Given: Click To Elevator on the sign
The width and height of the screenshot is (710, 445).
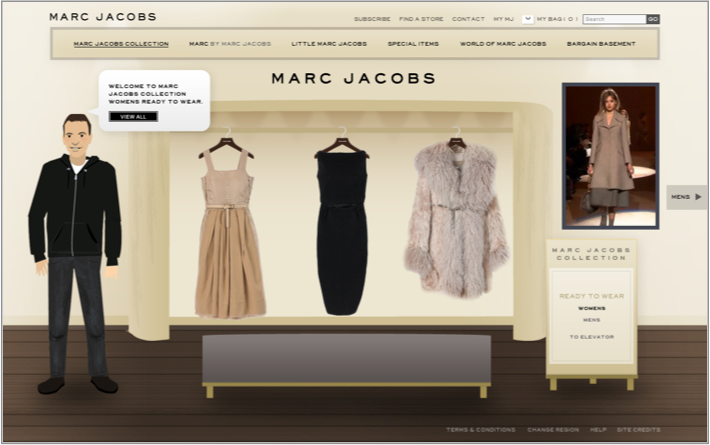Looking at the screenshot, I should click(x=591, y=337).
